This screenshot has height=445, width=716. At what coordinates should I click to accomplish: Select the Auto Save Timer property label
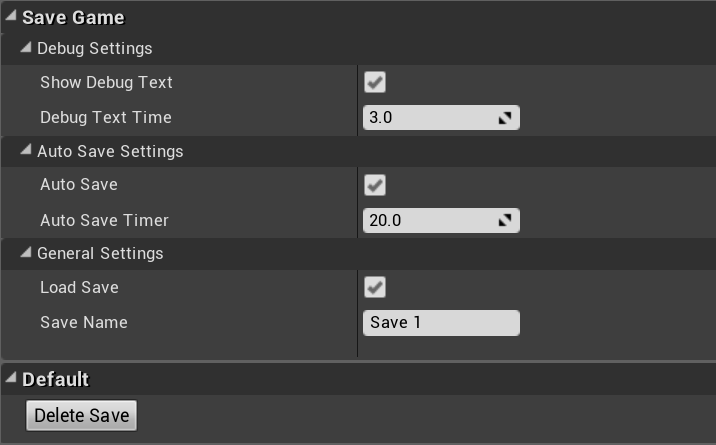(x=104, y=220)
